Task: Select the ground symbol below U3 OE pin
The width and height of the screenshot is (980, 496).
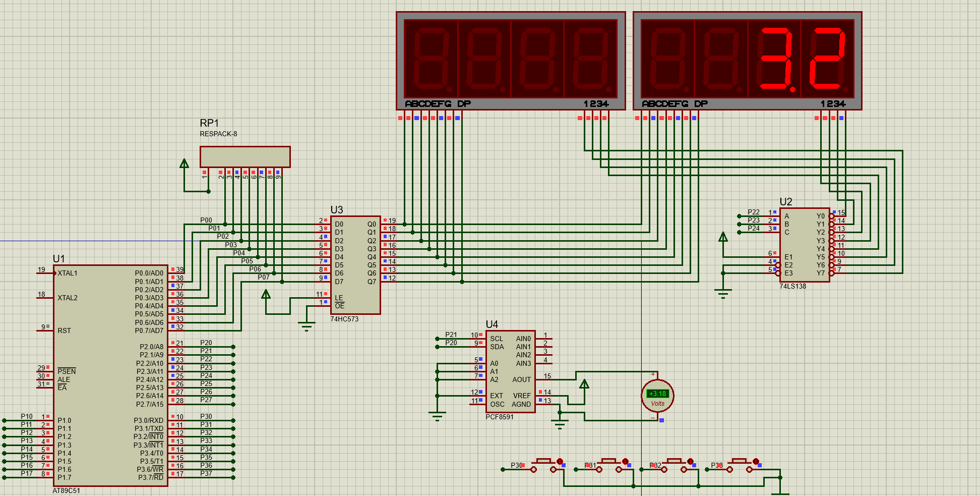Action: (x=307, y=326)
